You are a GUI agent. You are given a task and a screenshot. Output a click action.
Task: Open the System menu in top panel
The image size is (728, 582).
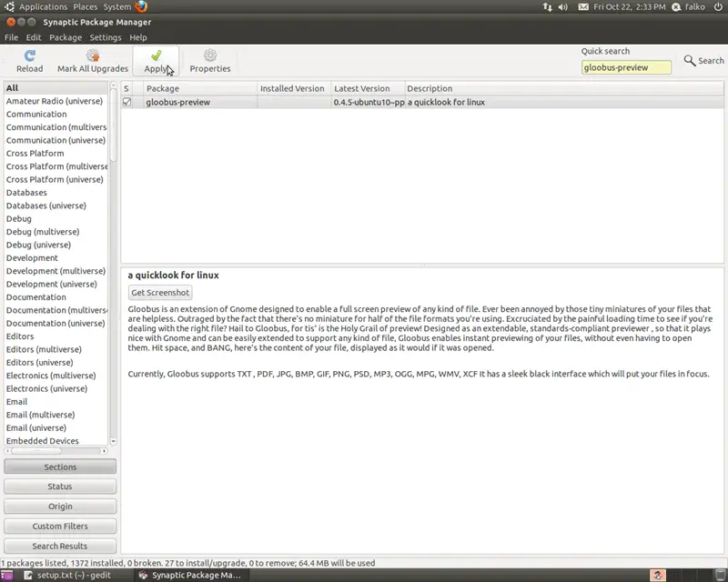[x=117, y=7]
